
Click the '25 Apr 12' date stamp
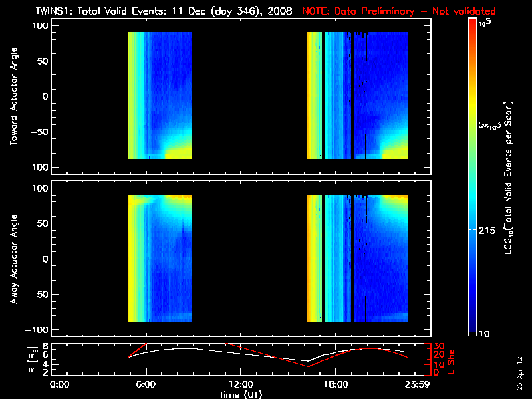(x=520, y=373)
